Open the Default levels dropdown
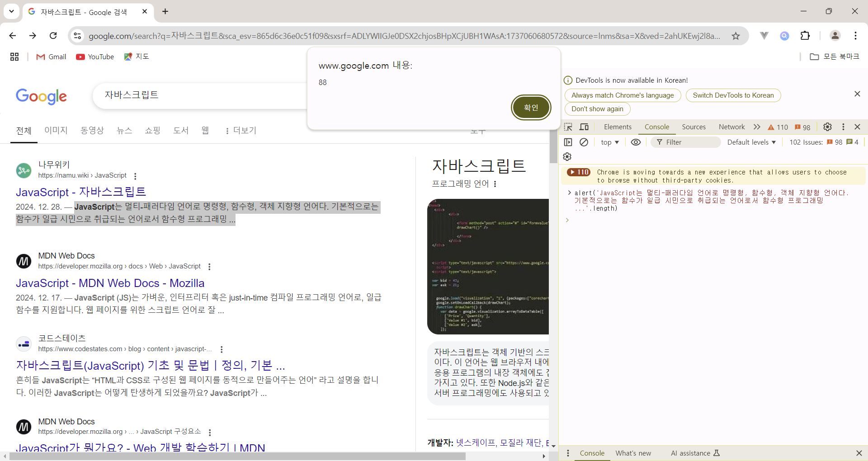This screenshot has height=461, width=868. (751, 142)
